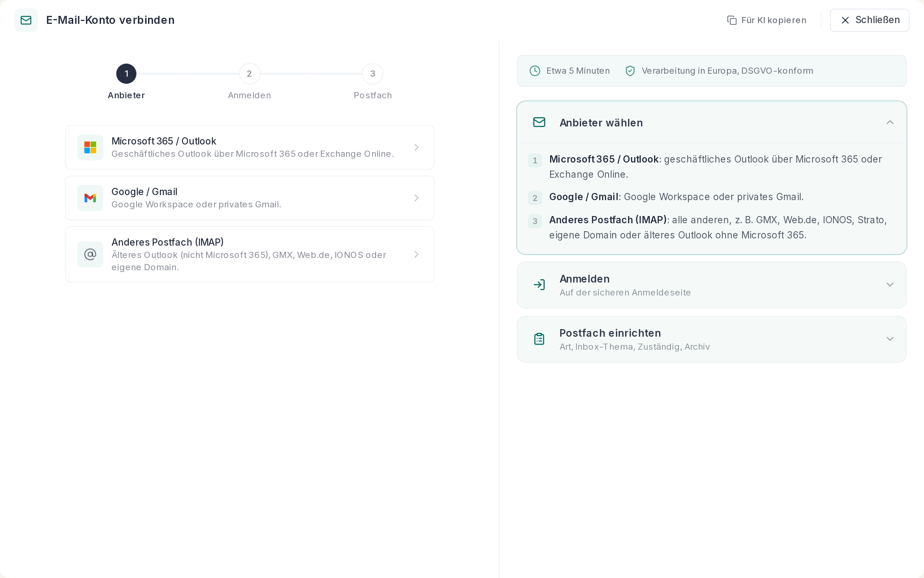Click the Anmelden step label

tap(249, 95)
